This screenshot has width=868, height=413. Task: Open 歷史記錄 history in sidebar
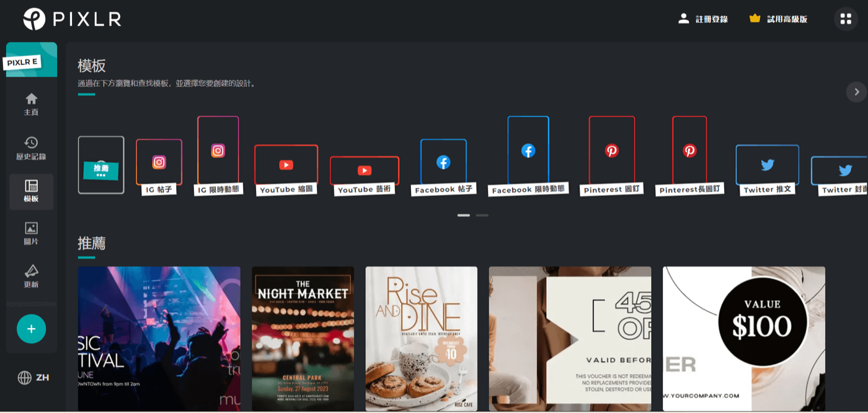(x=31, y=148)
